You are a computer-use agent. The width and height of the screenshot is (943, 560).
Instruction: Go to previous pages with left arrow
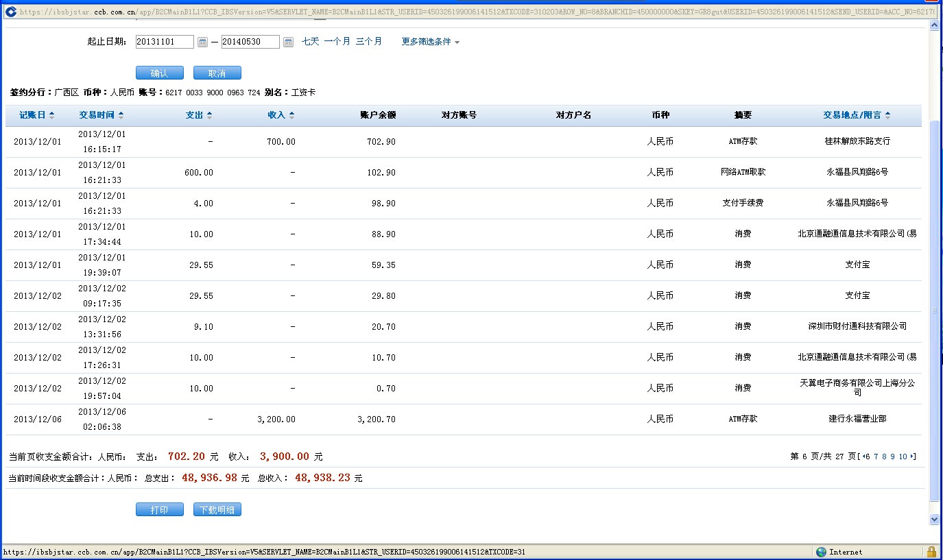(865, 457)
